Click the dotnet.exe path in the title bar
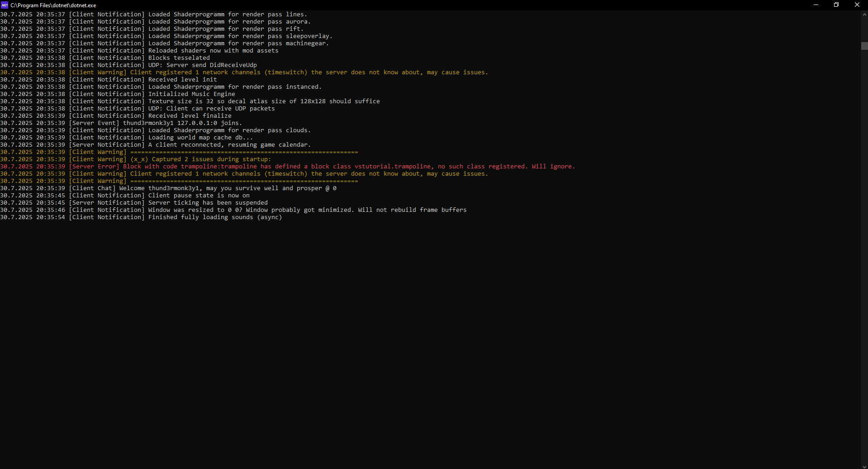This screenshot has height=469, width=868. pos(53,5)
